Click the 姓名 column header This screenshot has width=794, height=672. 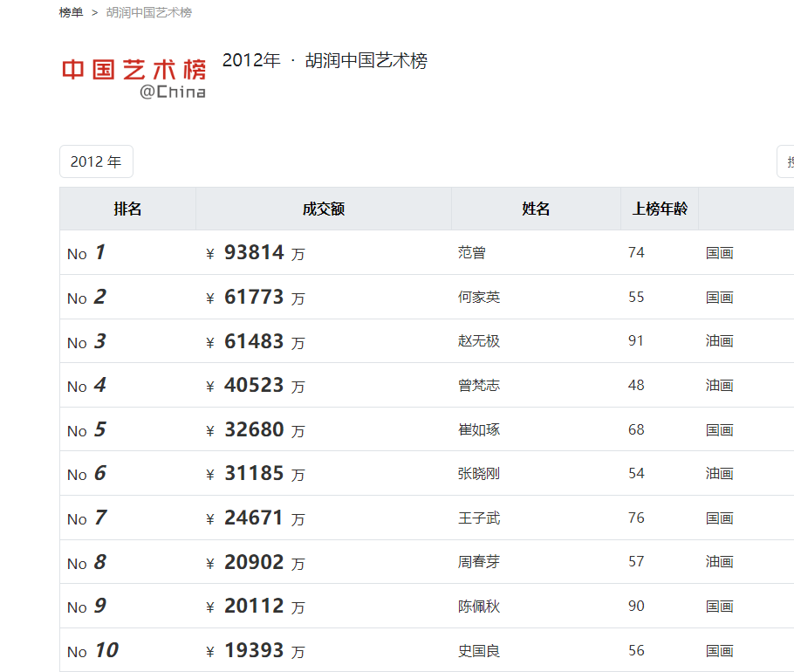tap(536, 209)
